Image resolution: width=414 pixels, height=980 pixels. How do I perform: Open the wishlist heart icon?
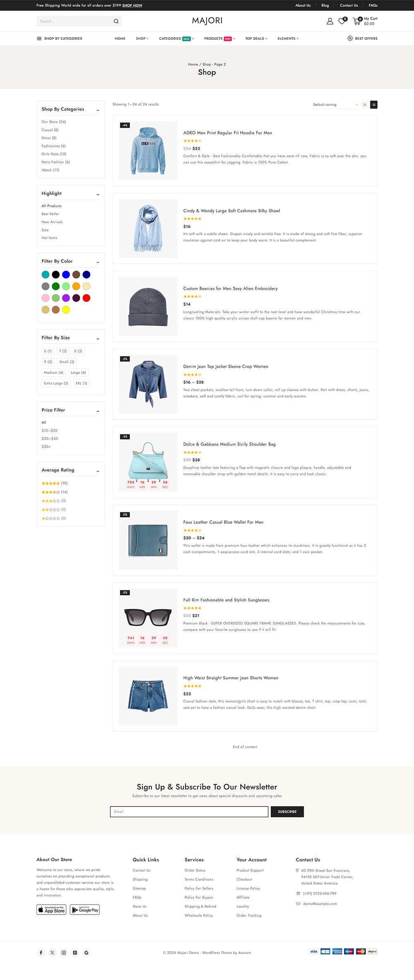342,21
